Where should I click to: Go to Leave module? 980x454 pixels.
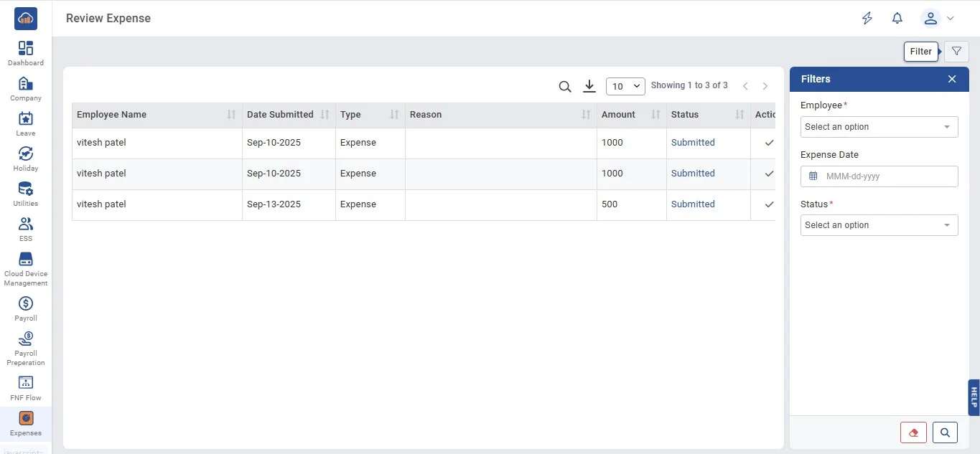coord(26,123)
